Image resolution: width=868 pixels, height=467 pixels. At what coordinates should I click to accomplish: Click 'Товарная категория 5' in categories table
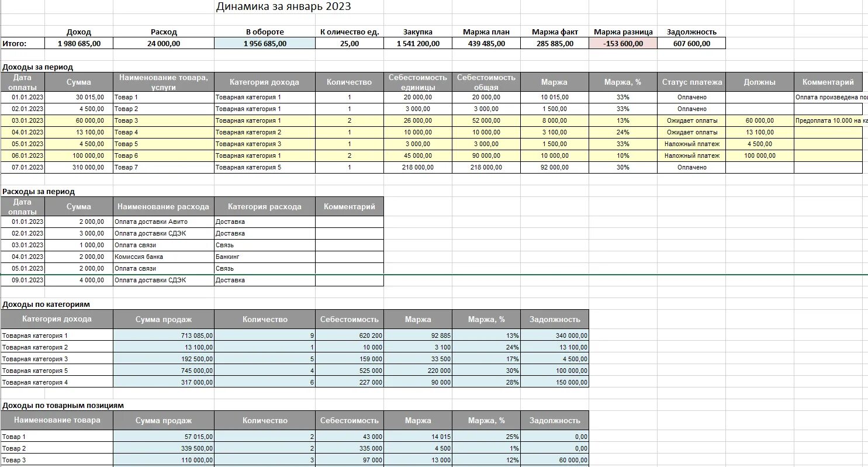pyautogui.click(x=57, y=371)
